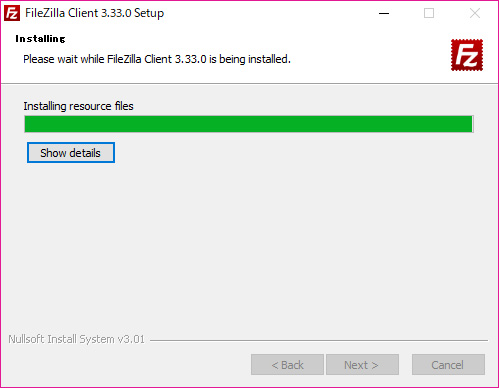
Task: Click the red FileZilla logo in header
Action: point(467,55)
